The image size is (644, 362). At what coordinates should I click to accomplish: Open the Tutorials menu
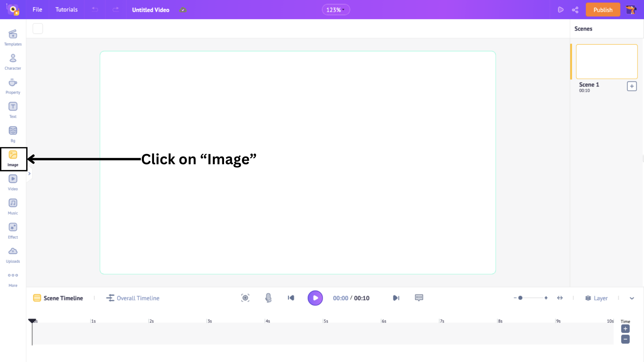66,10
